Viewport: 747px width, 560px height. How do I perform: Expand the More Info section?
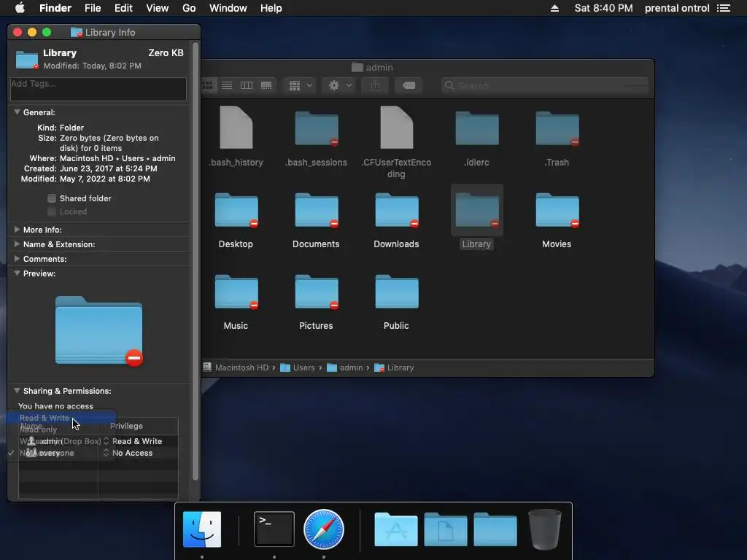[18, 230]
